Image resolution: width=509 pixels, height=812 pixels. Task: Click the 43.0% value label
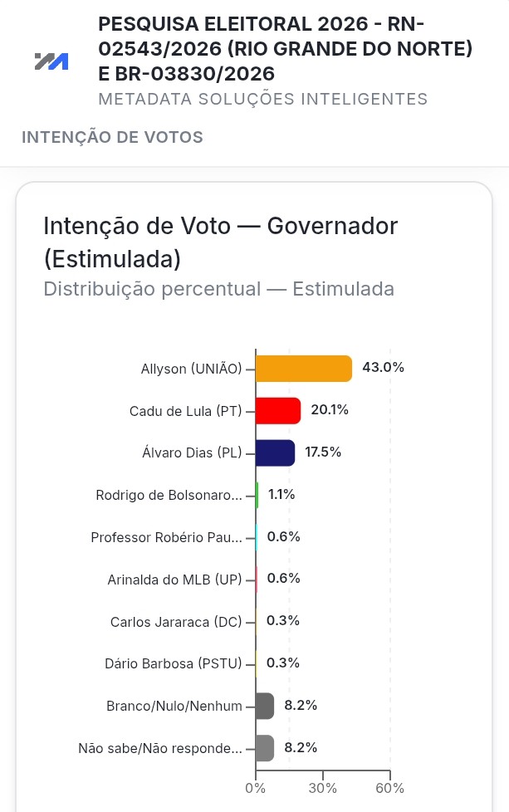[383, 367]
